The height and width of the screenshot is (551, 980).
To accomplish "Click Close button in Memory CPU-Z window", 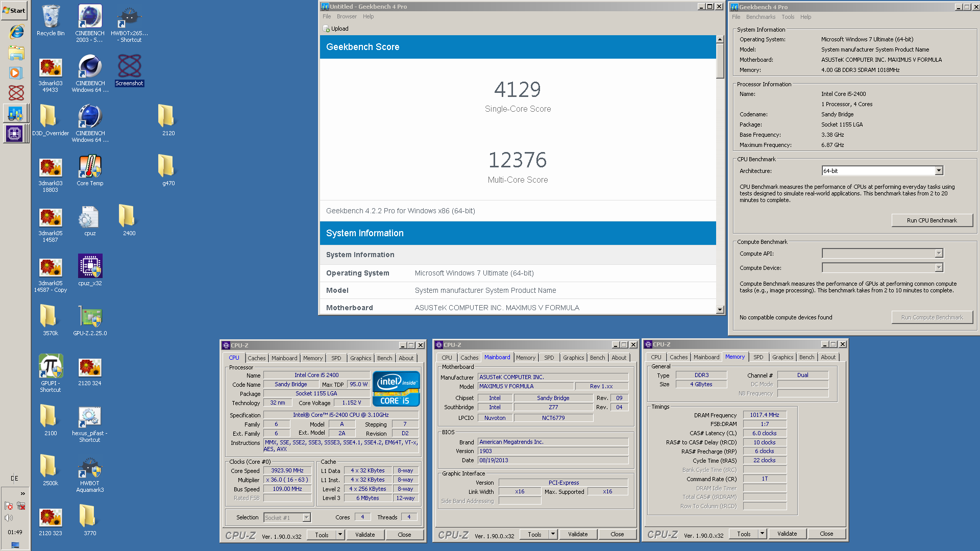I will tap(826, 534).
